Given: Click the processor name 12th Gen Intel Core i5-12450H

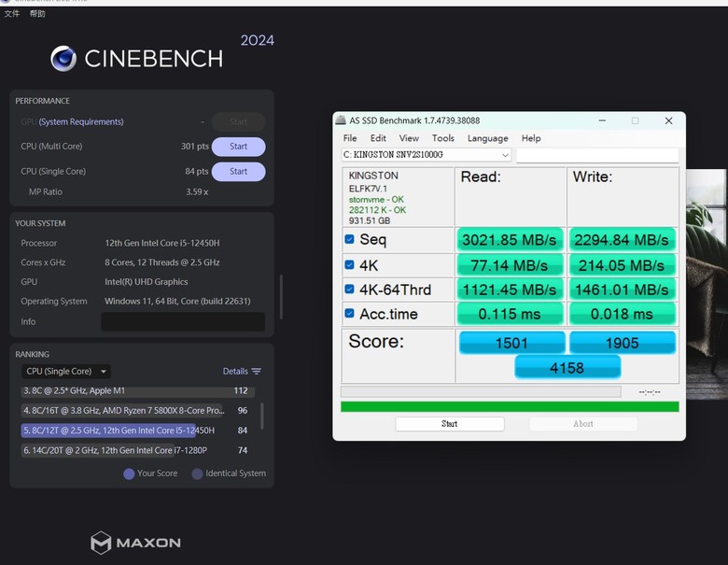Looking at the screenshot, I should pos(162,243).
